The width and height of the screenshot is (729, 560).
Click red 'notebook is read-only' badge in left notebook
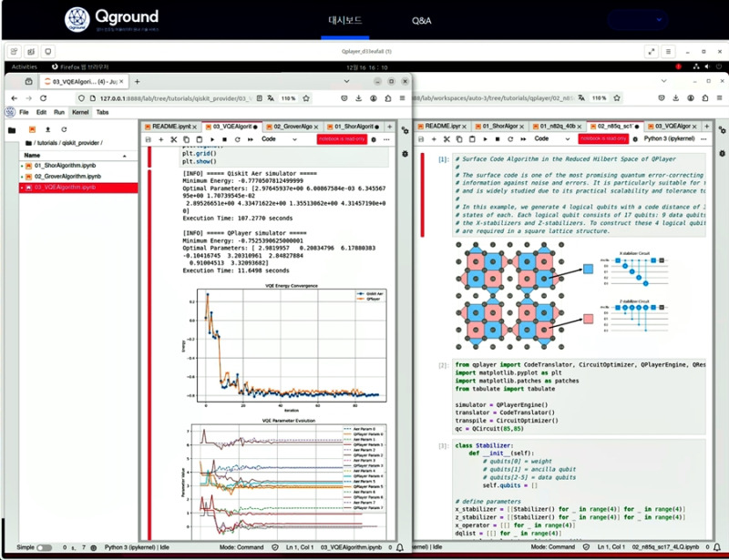click(343, 139)
